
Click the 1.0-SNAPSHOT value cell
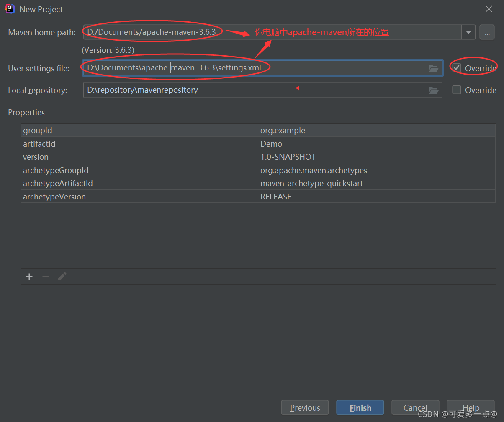pyautogui.click(x=377, y=157)
